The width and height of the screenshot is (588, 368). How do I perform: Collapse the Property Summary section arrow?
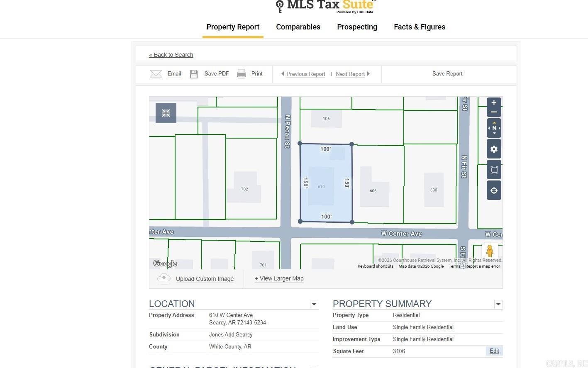[x=498, y=304]
